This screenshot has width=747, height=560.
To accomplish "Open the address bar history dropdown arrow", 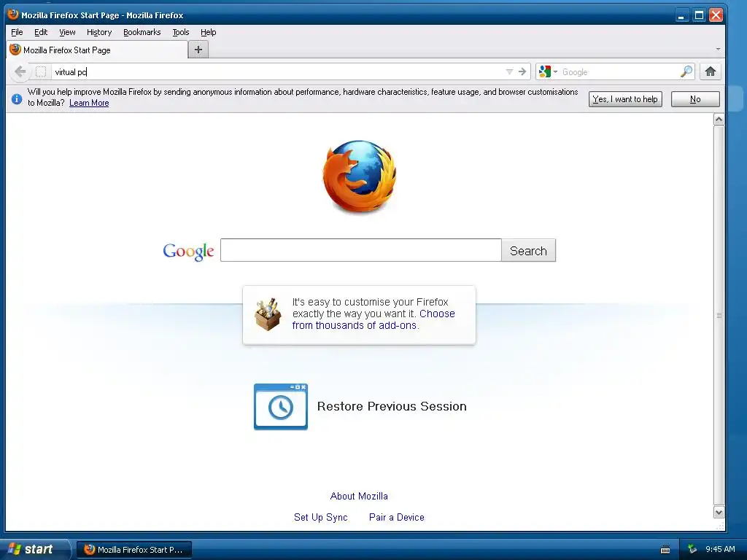I will 509,72.
